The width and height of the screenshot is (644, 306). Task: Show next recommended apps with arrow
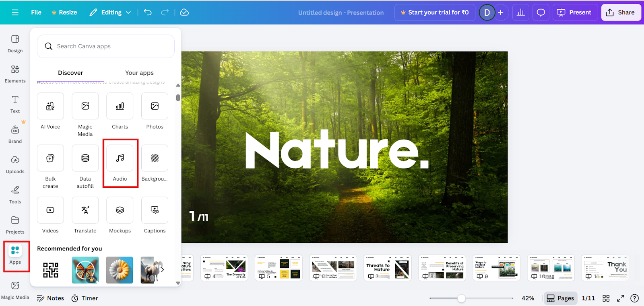tap(162, 270)
